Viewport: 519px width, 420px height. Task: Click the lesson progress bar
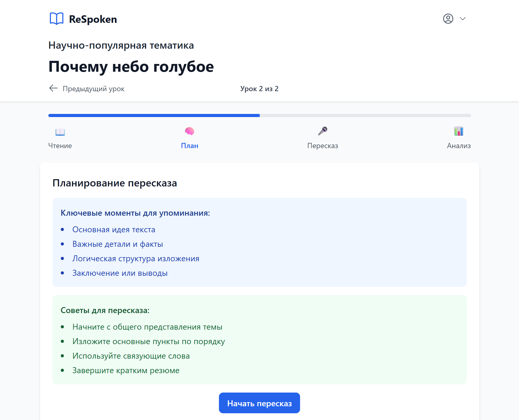click(259, 116)
